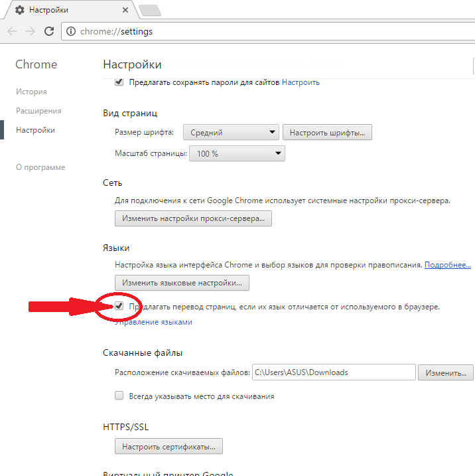This screenshot has height=476, width=475.
Task: Click the browser back arrow
Action: (12, 31)
